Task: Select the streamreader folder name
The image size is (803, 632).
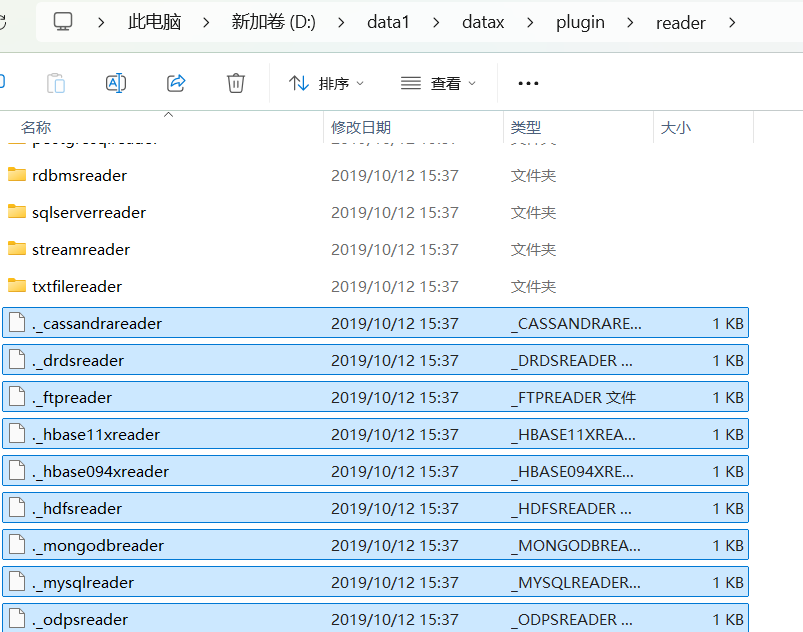Action: (x=81, y=249)
